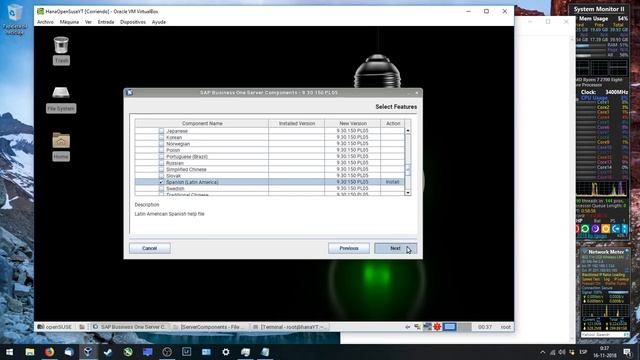This screenshot has width=640, height=360.
Task: Click the root user label in guest panel
Action: pyautogui.click(x=506, y=327)
